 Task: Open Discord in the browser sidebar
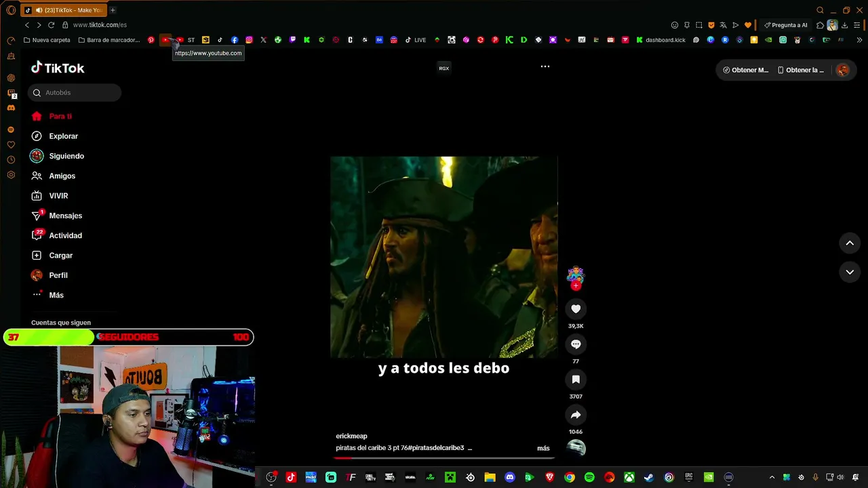(x=11, y=108)
